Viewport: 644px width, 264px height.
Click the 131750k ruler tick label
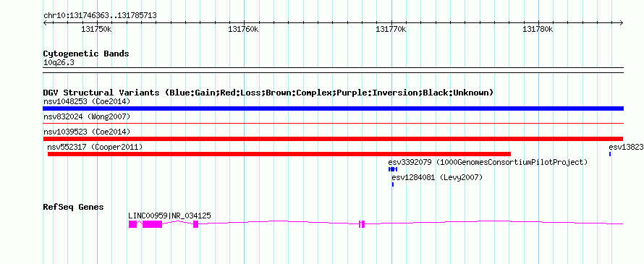pyautogui.click(x=96, y=29)
